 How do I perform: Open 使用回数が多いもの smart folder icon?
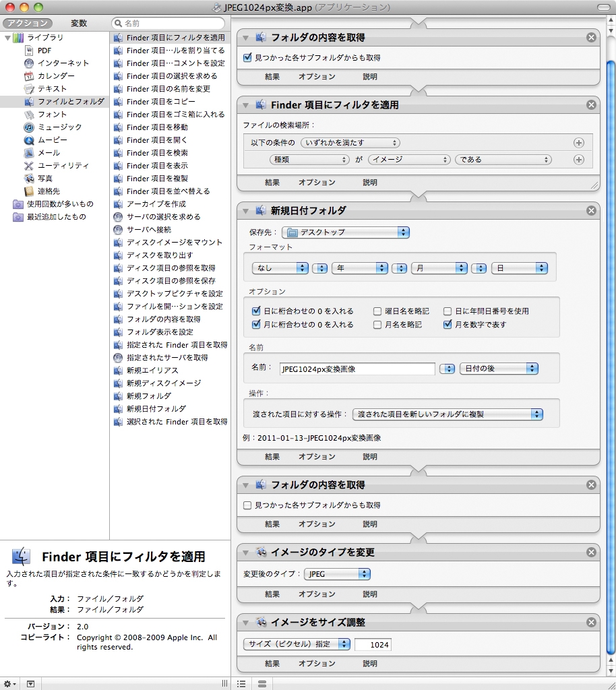(x=18, y=203)
